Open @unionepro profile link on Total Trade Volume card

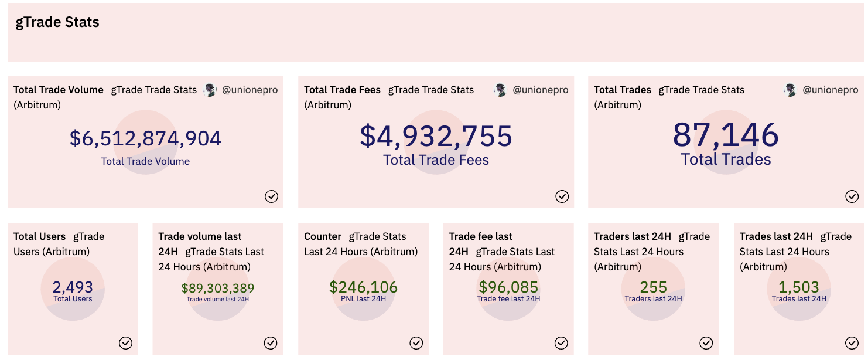click(250, 90)
